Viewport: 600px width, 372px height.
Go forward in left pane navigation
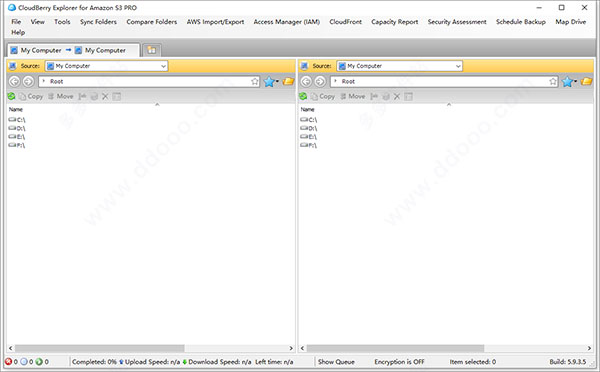pos(28,81)
